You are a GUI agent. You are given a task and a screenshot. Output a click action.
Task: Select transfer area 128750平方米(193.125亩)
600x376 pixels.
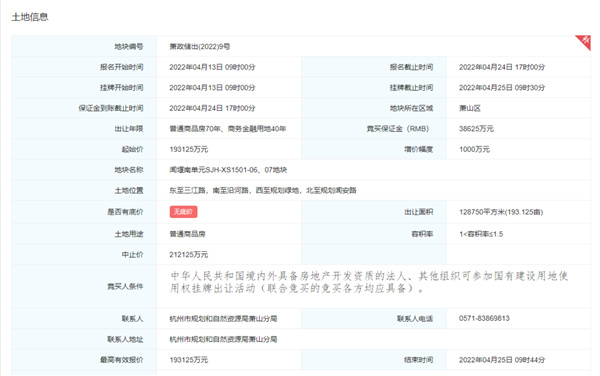pyautogui.click(x=501, y=212)
